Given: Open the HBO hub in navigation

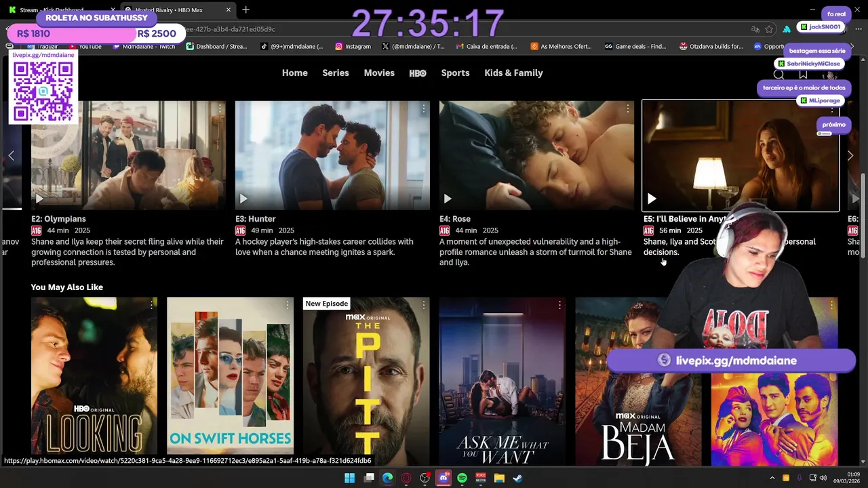Looking at the screenshot, I should (x=418, y=73).
